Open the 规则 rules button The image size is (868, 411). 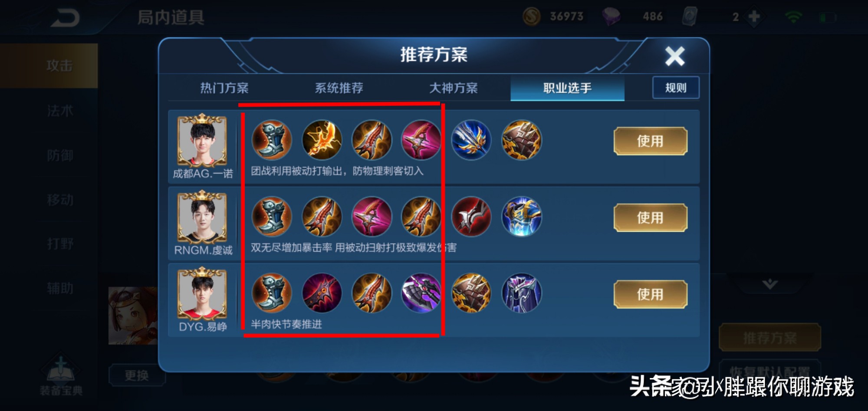pos(676,88)
